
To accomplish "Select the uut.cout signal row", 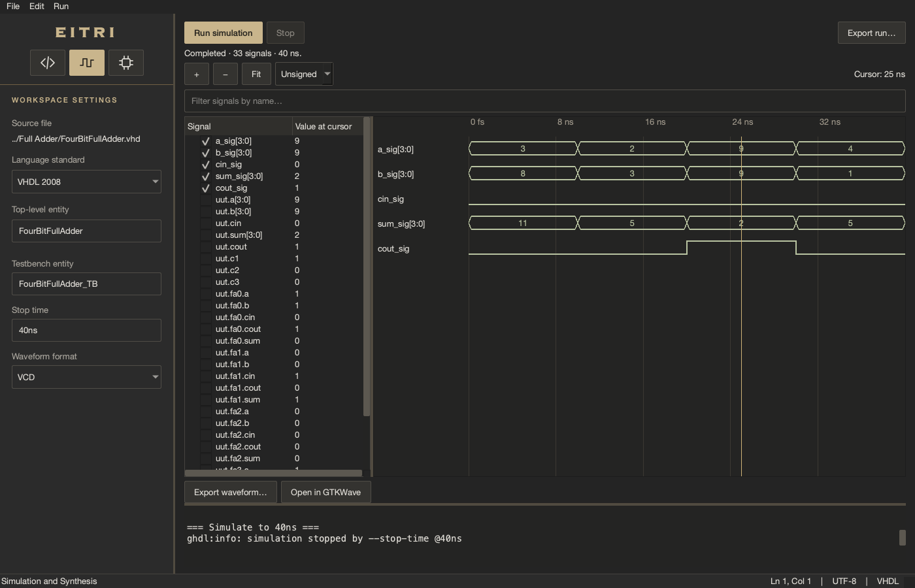I will click(x=273, y=247).
